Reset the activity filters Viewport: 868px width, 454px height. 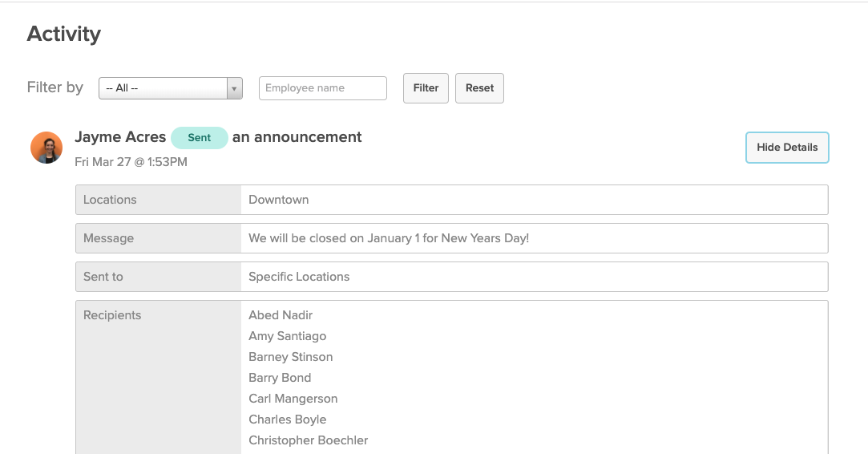(x=479, y=88)
